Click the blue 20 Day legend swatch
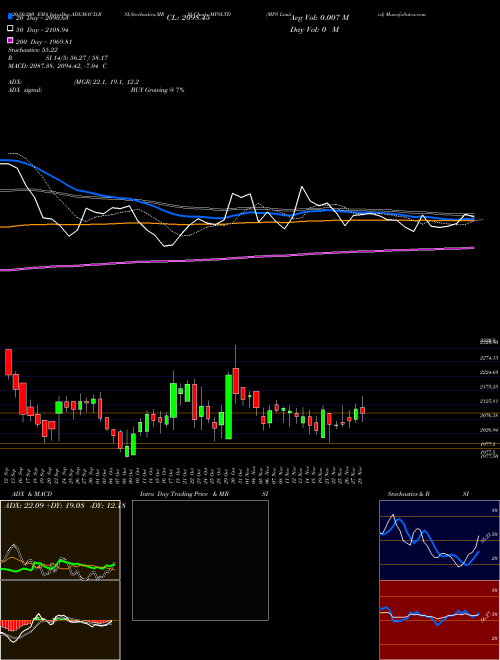Screen dimensions: 500x660 pyautogui.click(x=10, y=17)
